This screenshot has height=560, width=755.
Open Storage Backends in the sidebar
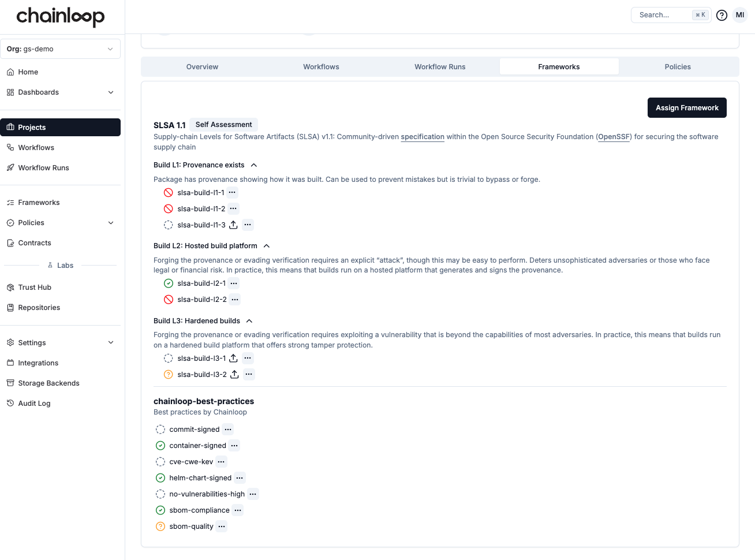click(x=60, y=383)
